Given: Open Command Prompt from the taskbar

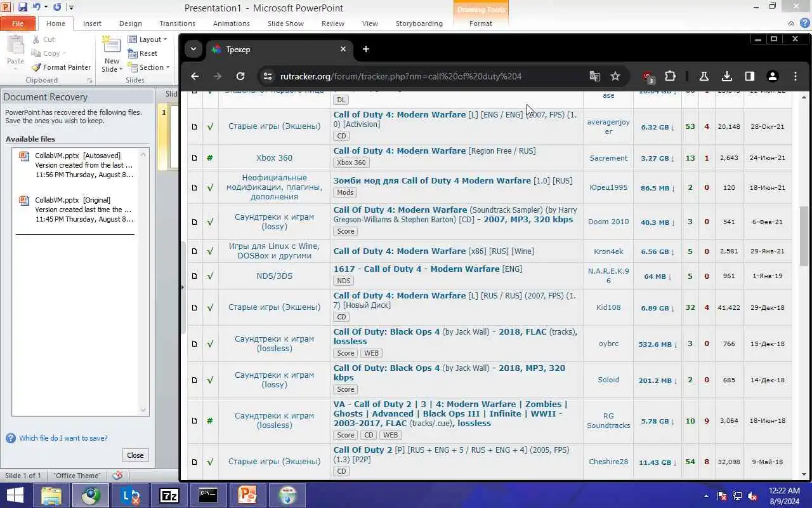Looking at the screenshot, I should click(x=208, y=495).
